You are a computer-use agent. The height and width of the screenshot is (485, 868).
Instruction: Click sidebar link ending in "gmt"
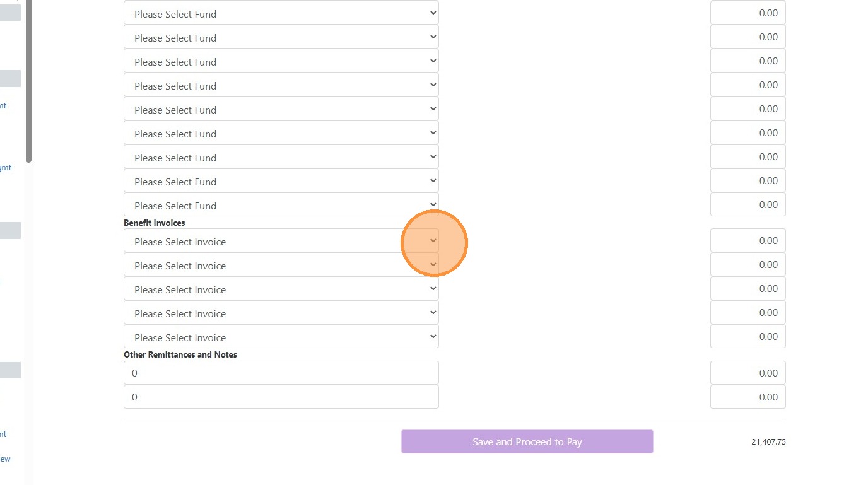[5, 168]
